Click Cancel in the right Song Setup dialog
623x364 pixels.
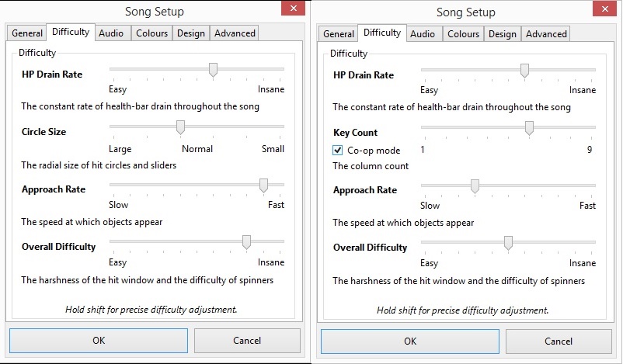559,341
